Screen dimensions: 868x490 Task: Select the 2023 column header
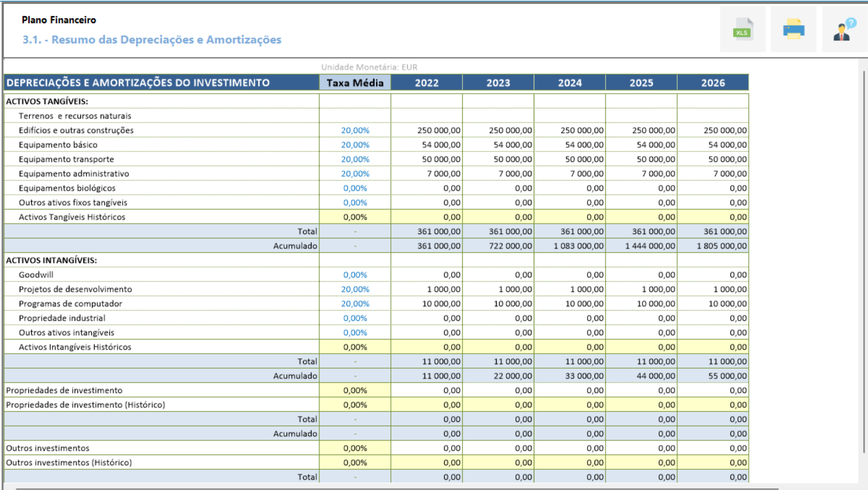498,83
